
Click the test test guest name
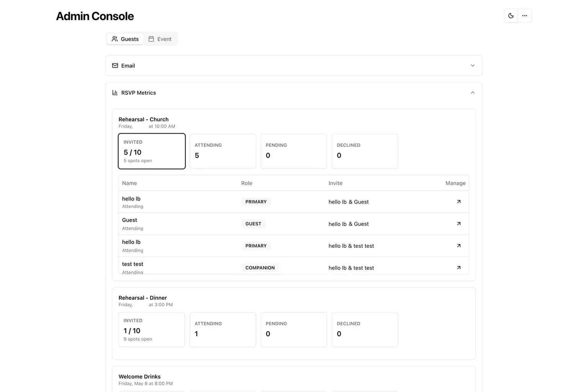[x=132, y=264]
